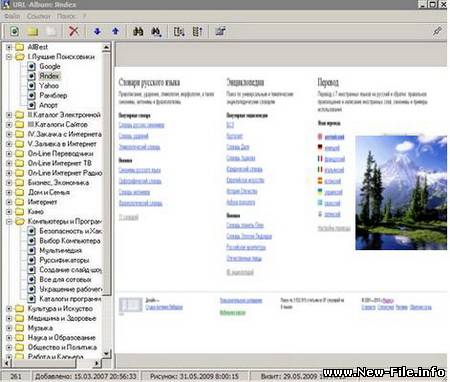
Task: Expand the Общество и Политика folder
Action: click(9, 347)
